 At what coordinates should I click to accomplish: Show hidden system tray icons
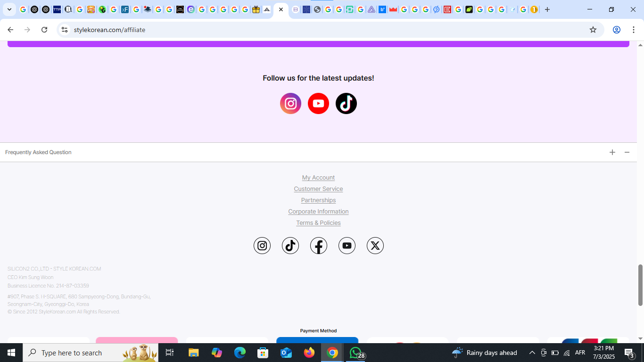click(532, 353)
